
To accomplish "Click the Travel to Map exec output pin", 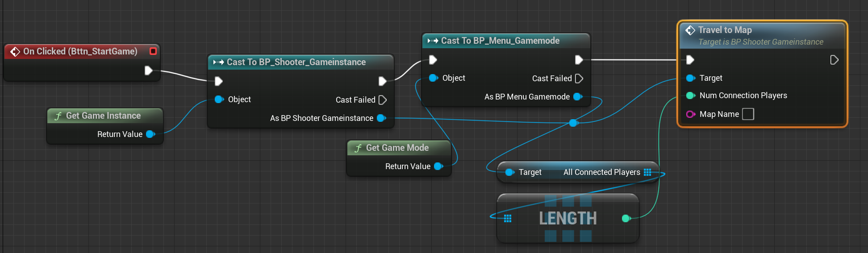I will [x=834, y=60].
